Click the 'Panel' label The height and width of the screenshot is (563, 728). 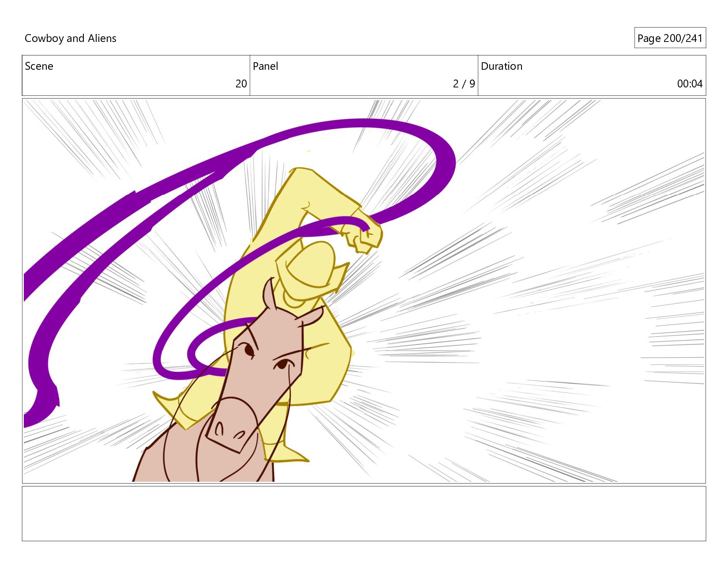(265, 66)
